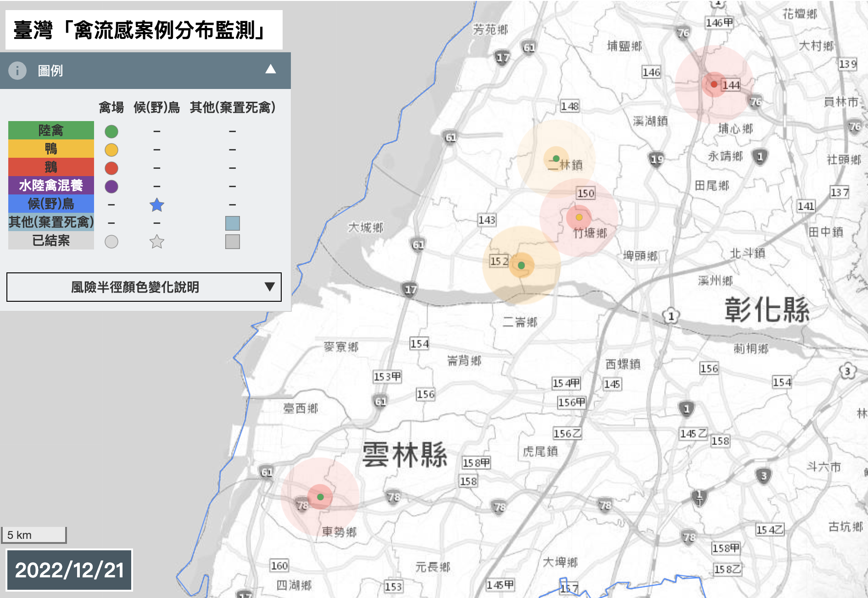Select the gray 已結案 legend label
The width and height of the screenshot is (868, 598).
click(x=51, y=240)
